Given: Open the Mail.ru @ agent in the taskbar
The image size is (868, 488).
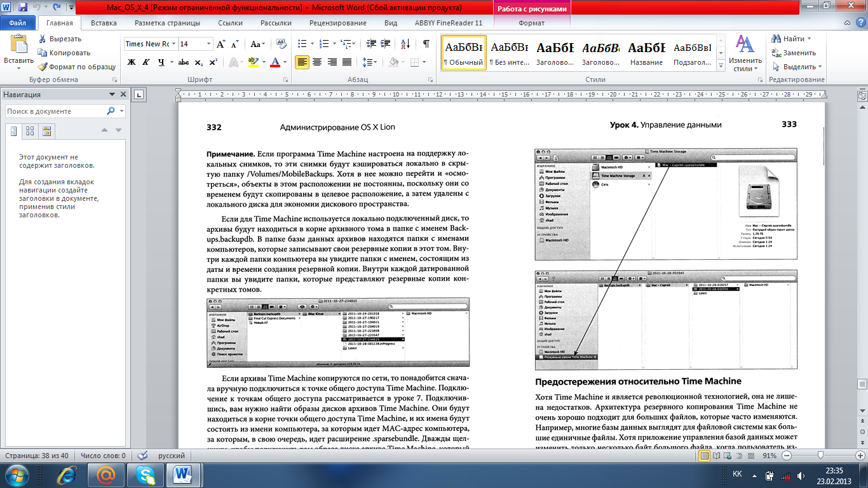Looking at the screenshot, I should click(x=107, y=475).
